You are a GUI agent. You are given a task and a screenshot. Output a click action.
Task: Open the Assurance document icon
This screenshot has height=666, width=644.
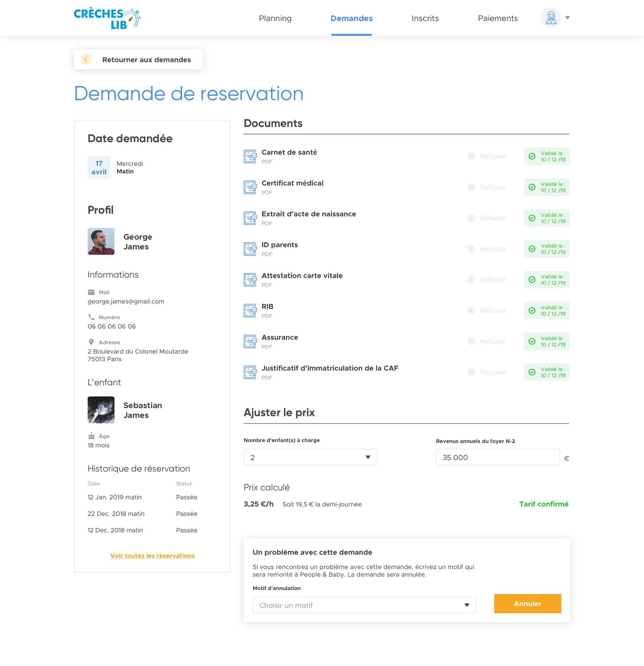point(250,342)
